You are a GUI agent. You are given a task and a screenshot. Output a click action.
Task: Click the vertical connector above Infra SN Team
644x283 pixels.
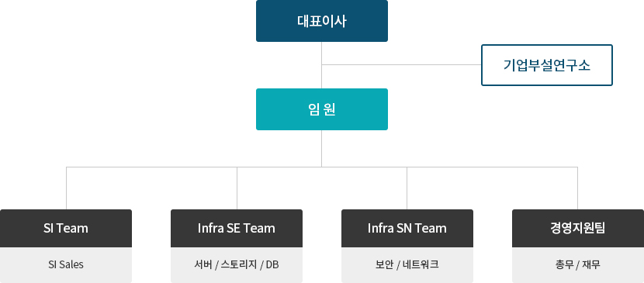tap(407, 188)
